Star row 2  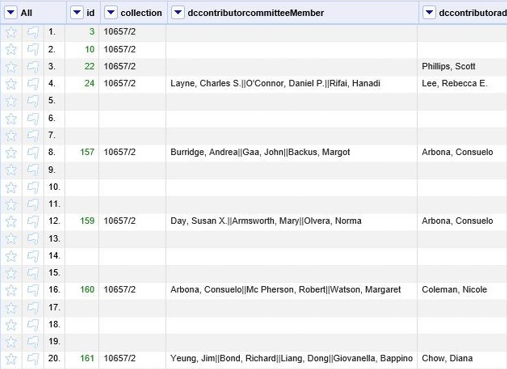[11, 49]
